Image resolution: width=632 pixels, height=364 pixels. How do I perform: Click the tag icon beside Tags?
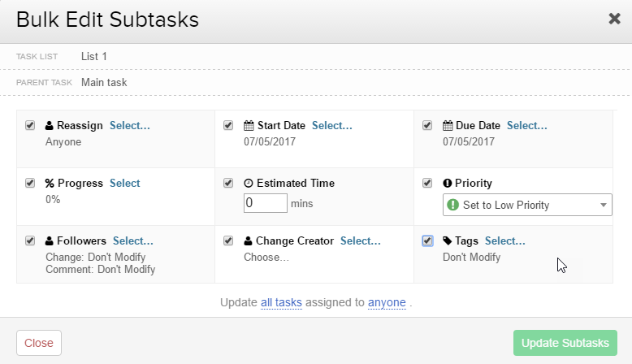448,241
